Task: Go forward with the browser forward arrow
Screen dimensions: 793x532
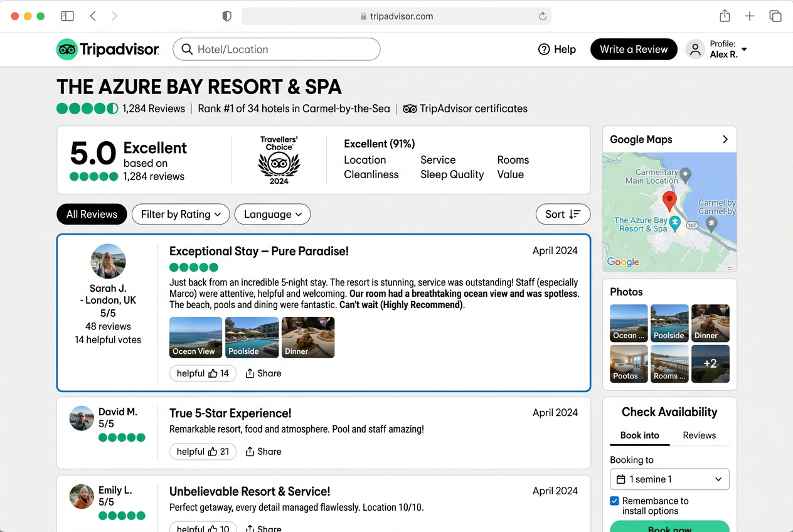Action: point(114,16)
